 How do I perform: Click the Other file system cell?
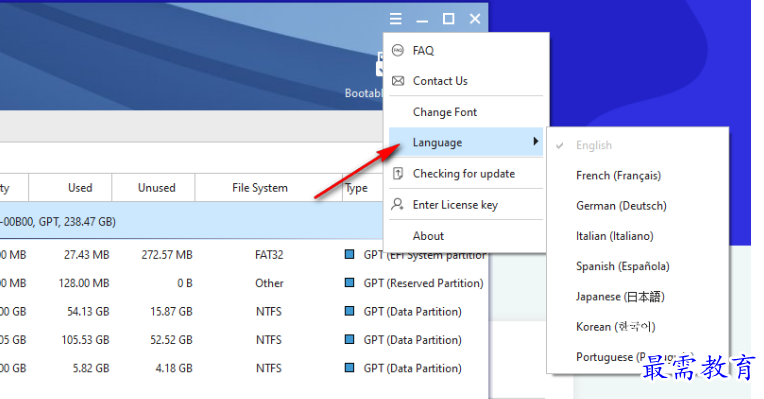click(x=269, y=283)
